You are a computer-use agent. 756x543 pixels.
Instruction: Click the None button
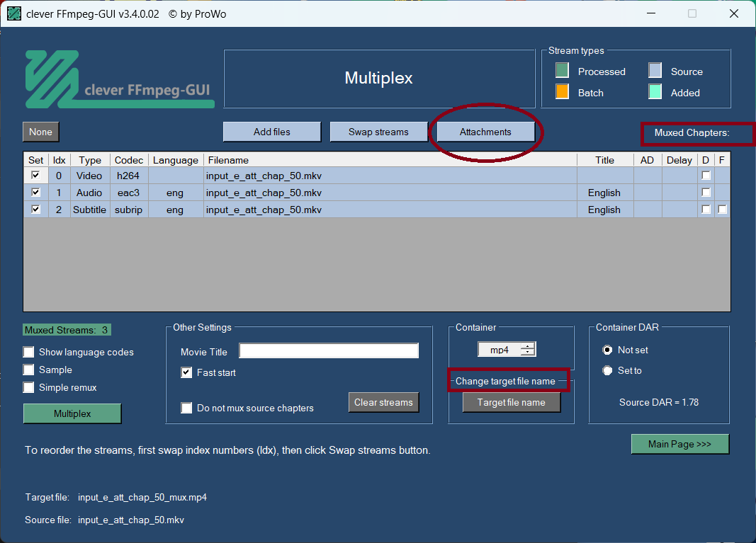click(40, 132)
